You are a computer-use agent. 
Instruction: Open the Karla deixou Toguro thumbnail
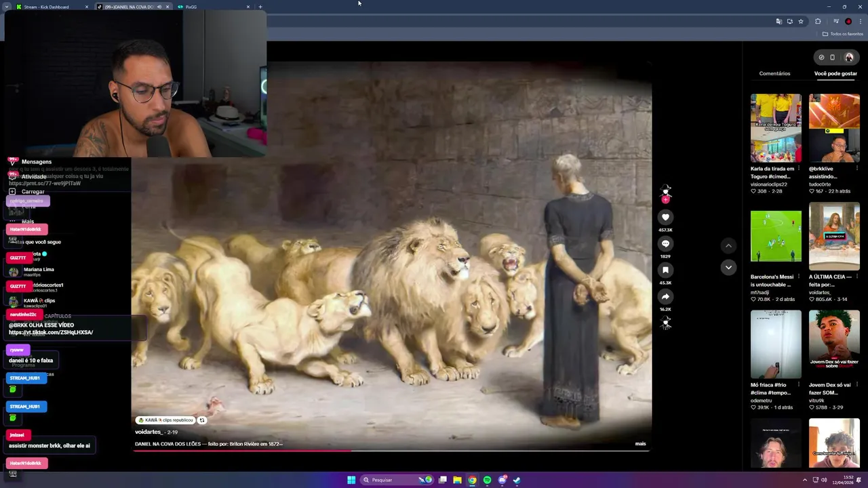(x=776, y=128)
